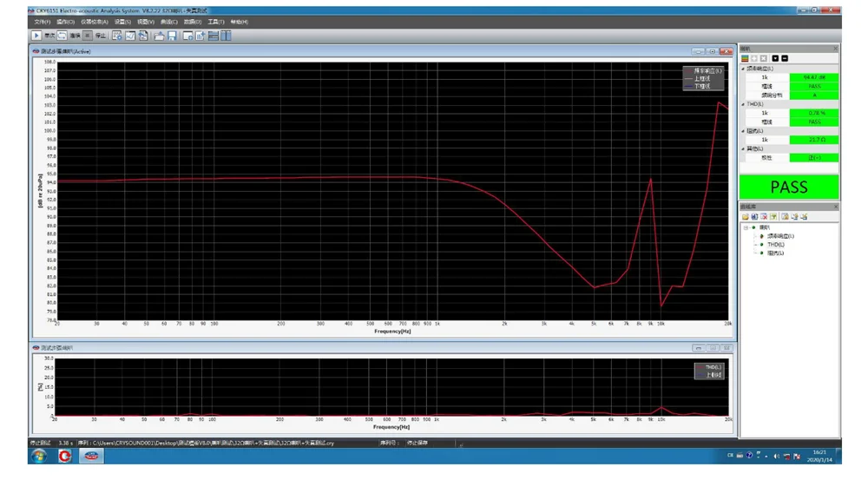Image resolution: width=868 pixels, height=480 pixels.
Task: Click the large green PASS indicator
Action: pos(789,187)
